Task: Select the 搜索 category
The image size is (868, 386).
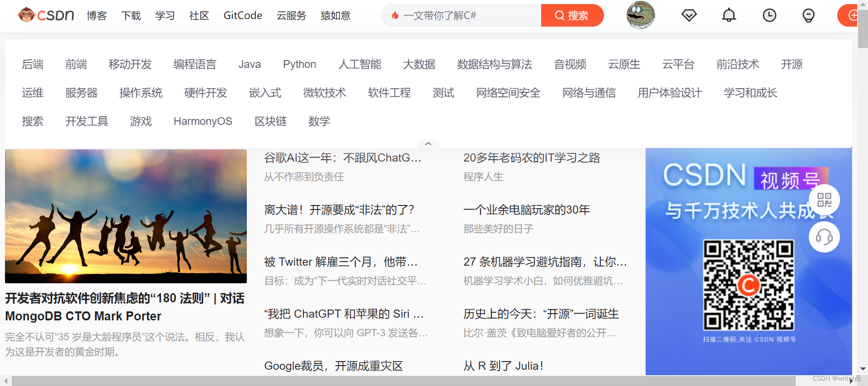Action: coord(33,121)
